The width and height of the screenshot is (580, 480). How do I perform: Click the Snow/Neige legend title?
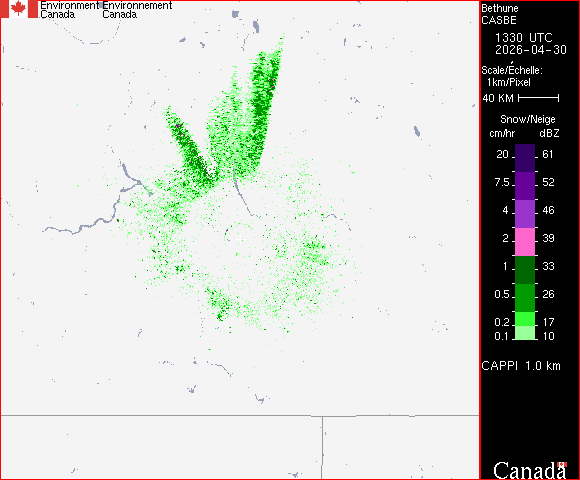(x=528, y=119)
